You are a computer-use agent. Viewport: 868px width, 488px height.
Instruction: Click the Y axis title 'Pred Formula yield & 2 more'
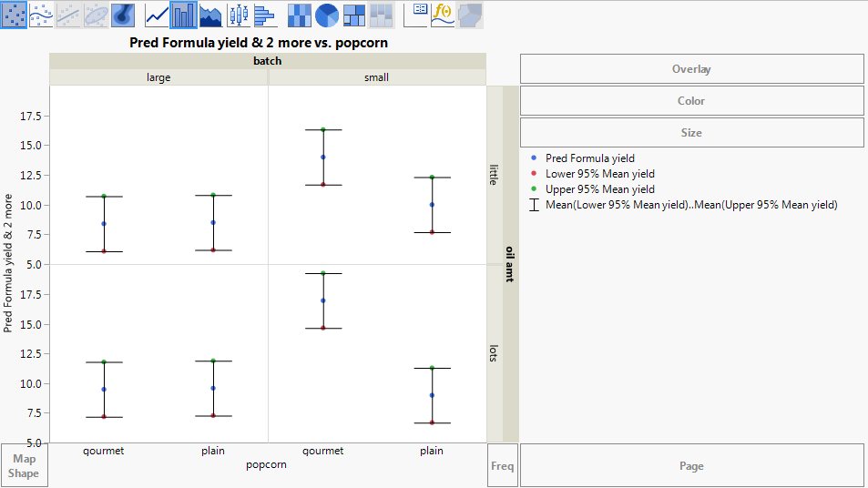[x=8, y=263]
